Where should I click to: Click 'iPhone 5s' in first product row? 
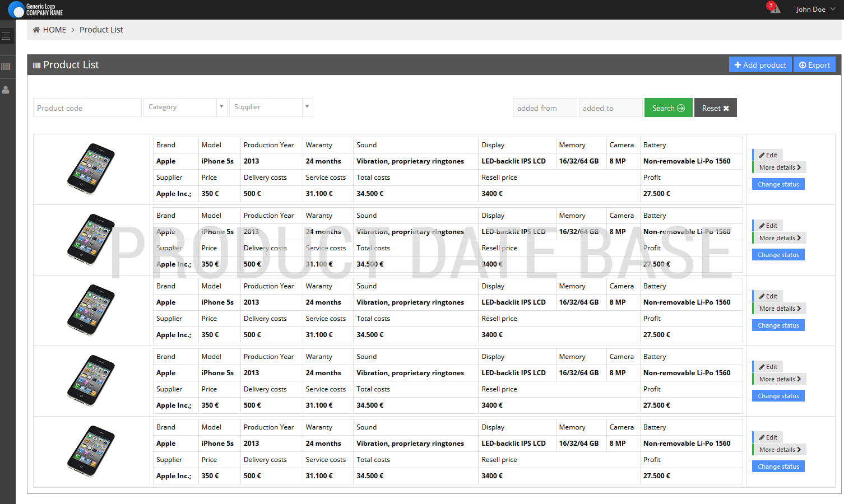(x=217, y=161)
